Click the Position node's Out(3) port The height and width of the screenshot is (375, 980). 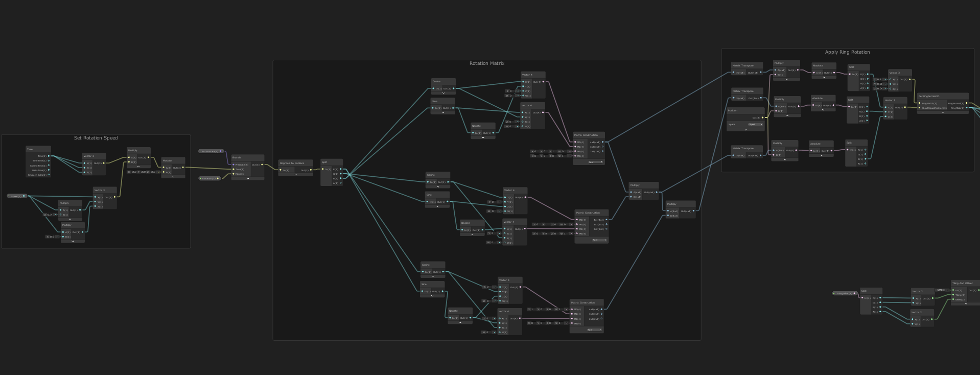pyautogui.click(x=762, y=118)
